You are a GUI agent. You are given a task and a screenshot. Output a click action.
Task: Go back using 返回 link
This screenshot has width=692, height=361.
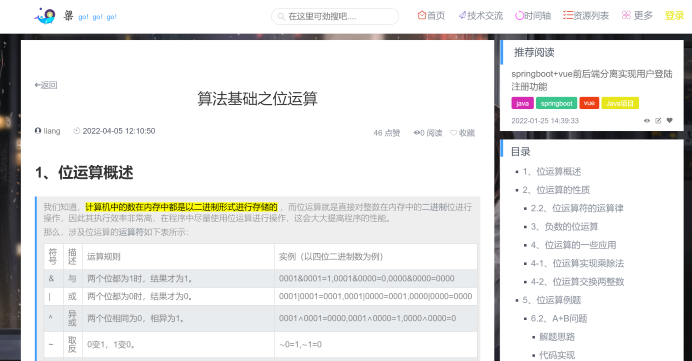pyautogui.click(x=46, y=85)
